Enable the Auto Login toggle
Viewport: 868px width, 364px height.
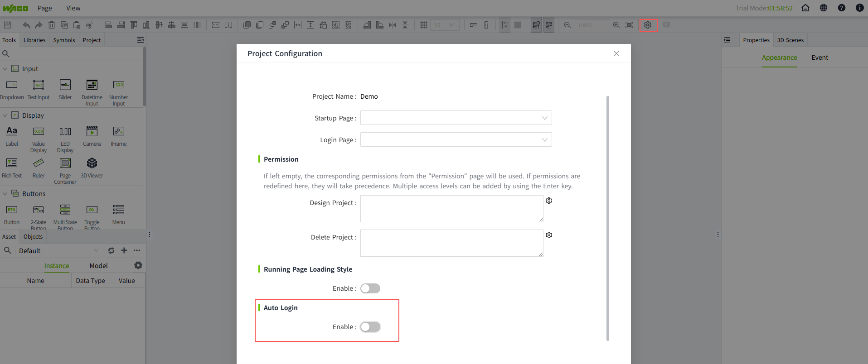(370, 327)
